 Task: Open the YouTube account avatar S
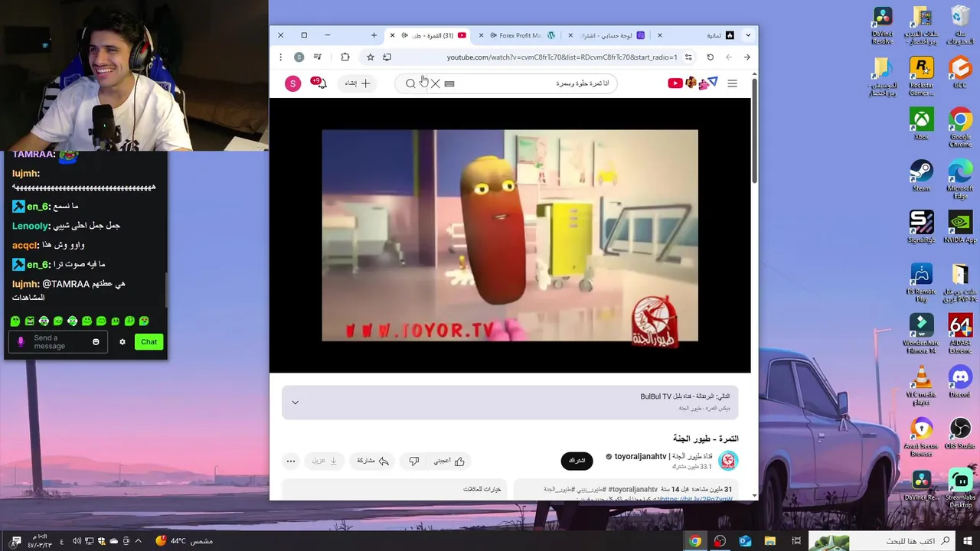coord(292,83)
